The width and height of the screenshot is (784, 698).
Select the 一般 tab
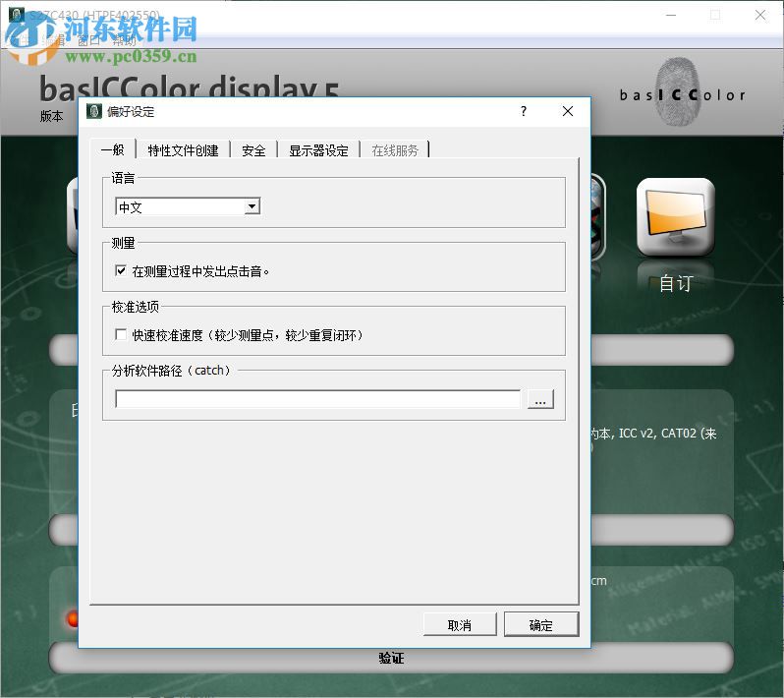113,149
